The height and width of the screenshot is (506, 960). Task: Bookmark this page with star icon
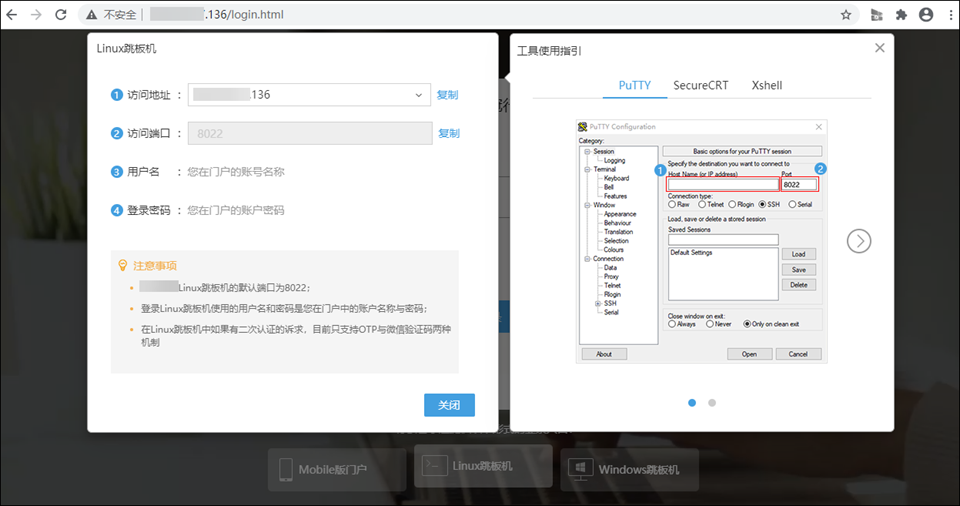coord(846,15)
